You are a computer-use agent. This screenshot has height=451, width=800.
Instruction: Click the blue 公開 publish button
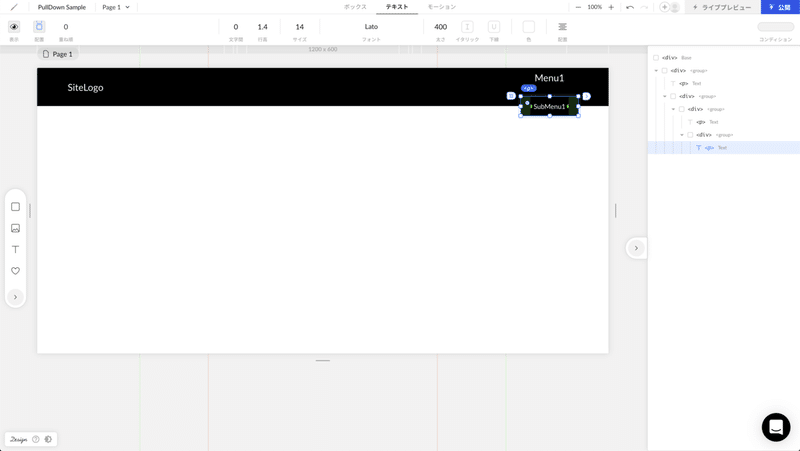point(780,7)
